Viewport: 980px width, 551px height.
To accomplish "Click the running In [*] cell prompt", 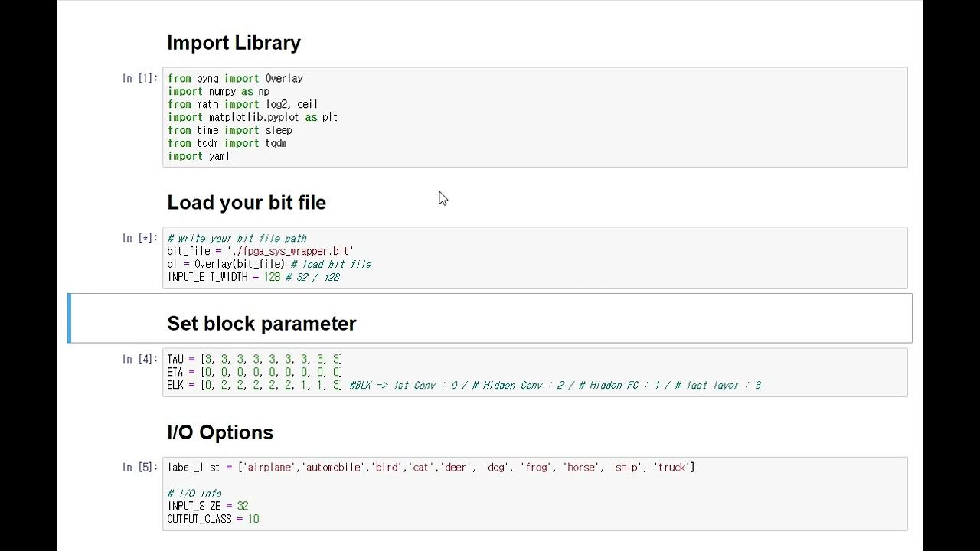I will tap(140, 238).
